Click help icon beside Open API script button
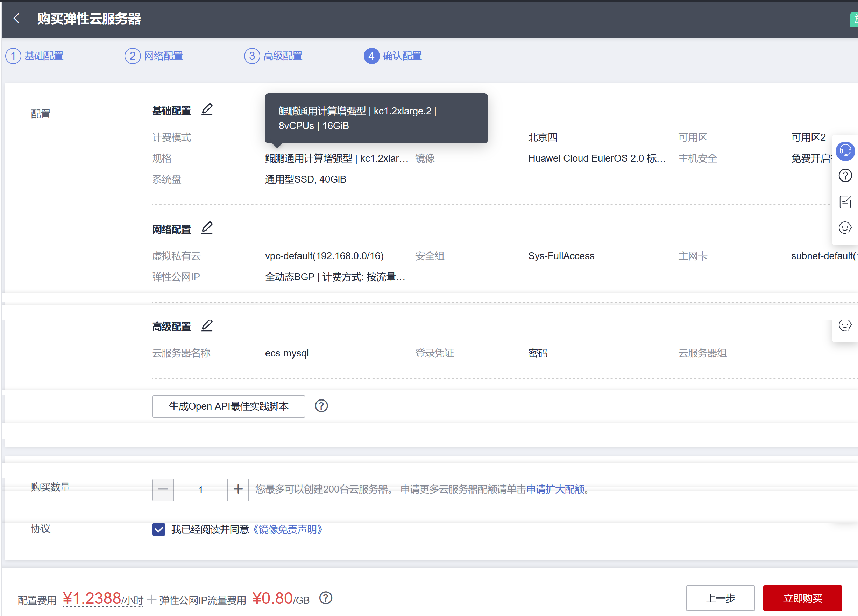 (321, 406)
